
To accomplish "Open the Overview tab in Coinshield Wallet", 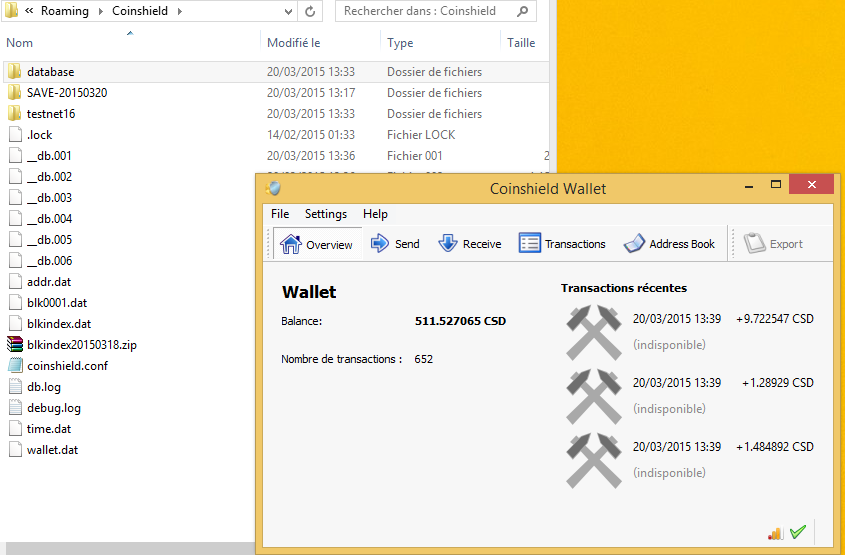I will tap(317, 244).
